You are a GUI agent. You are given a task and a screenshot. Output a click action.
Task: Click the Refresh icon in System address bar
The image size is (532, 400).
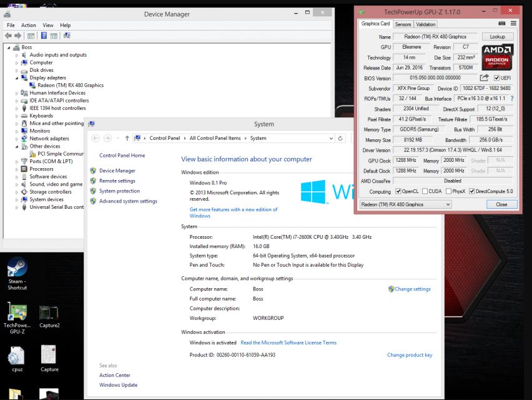(x=340, y=138)
